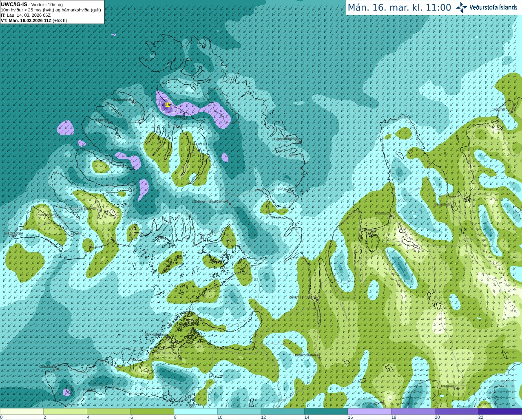Select the Patreksfjörður station label
Viewport: 522px width, 420px height.
(48, 215)
